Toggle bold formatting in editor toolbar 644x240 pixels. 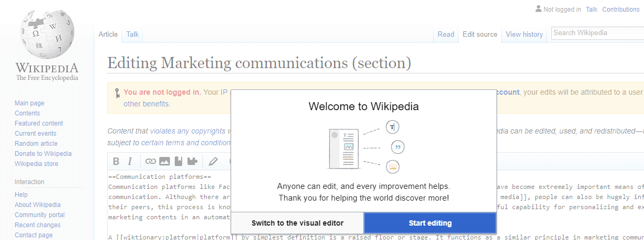116,161
